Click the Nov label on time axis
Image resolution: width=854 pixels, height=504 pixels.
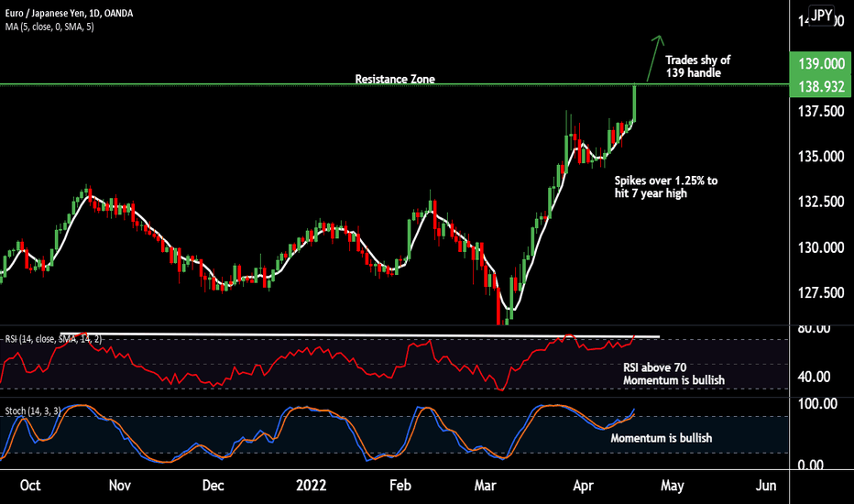[120, 486]
